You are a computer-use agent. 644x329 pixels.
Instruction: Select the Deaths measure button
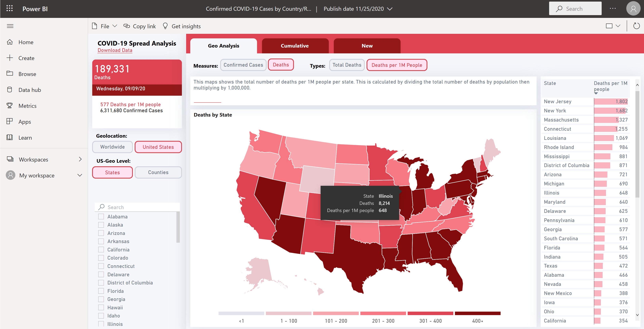[x=281, y=65]
